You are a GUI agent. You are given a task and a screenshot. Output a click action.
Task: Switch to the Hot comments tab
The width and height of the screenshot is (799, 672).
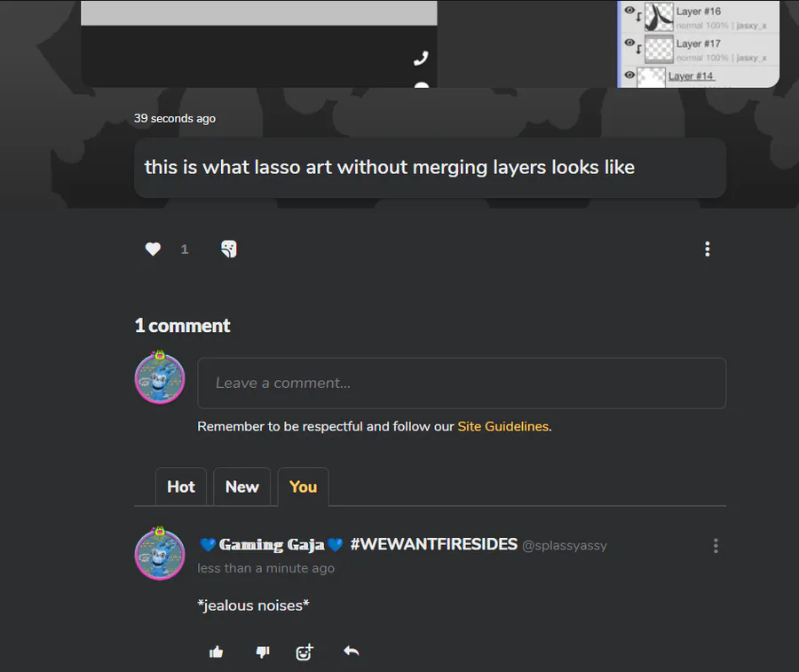tap(181, 486)
